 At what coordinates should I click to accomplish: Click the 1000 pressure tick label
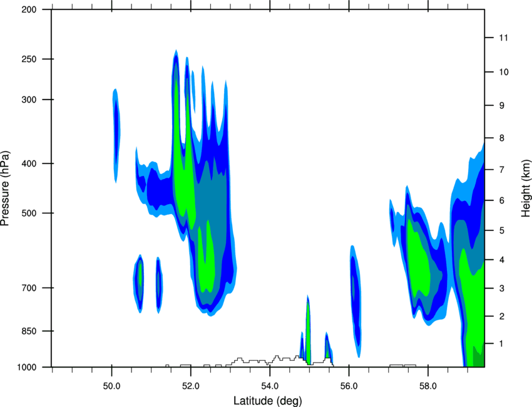tap(26, 368)
